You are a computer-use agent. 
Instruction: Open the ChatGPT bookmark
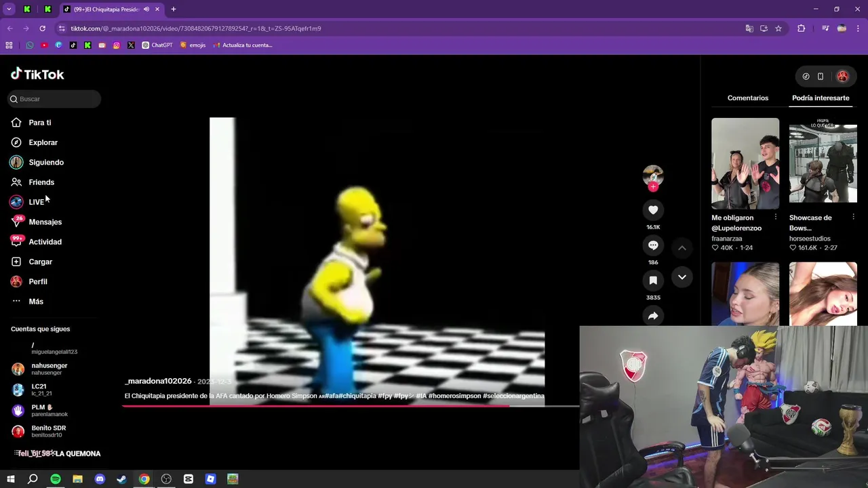tap(157, 45)
